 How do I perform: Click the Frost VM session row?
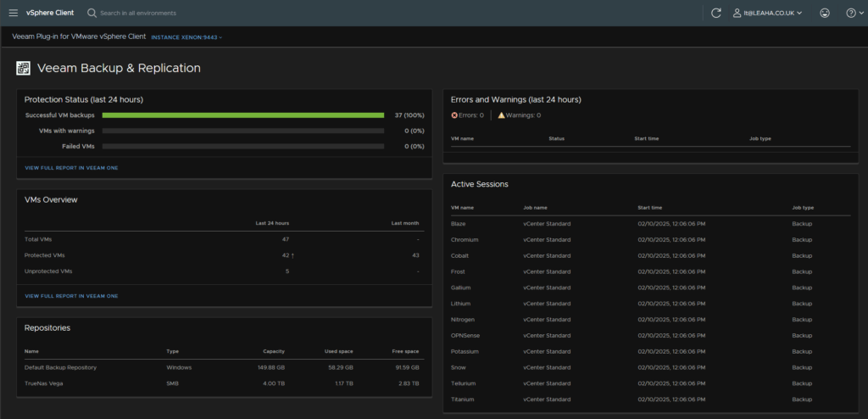650,271
